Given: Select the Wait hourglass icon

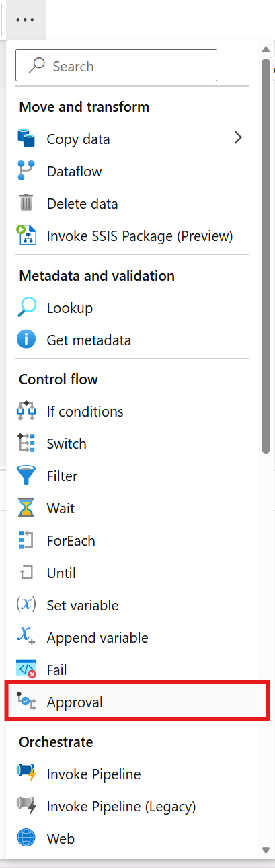Looking at the screenshot, I should [x=26, y=509].
